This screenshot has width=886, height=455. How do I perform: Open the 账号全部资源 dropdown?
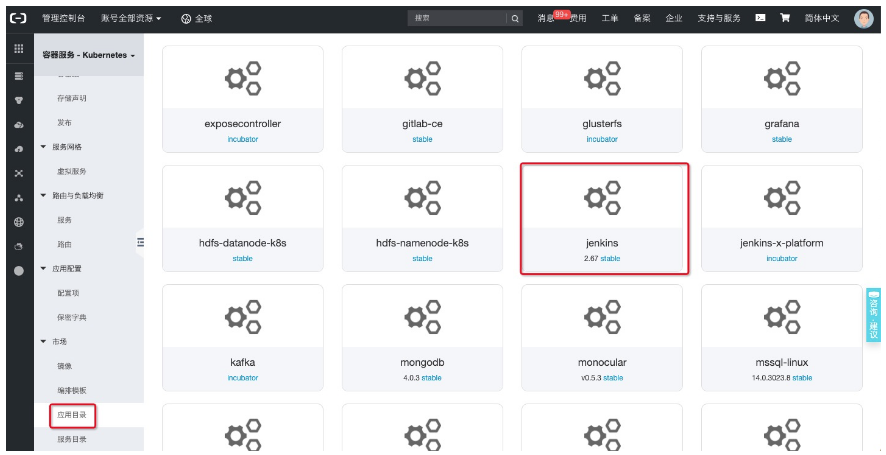point(131,19)
